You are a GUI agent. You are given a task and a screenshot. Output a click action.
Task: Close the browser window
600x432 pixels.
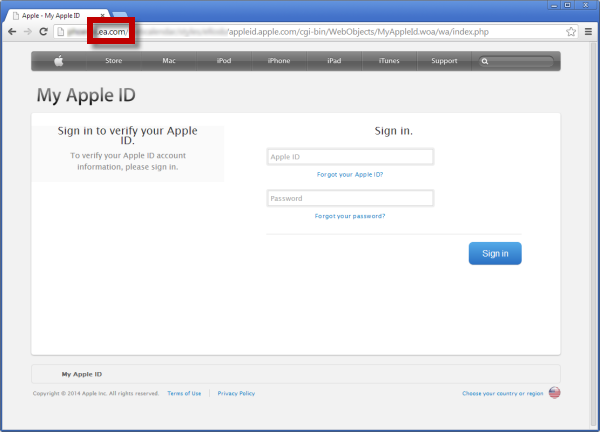pos(585,5)
